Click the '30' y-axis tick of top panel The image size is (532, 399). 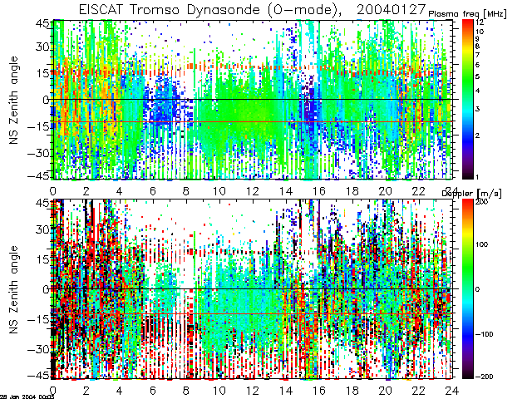tap(43, 47)
